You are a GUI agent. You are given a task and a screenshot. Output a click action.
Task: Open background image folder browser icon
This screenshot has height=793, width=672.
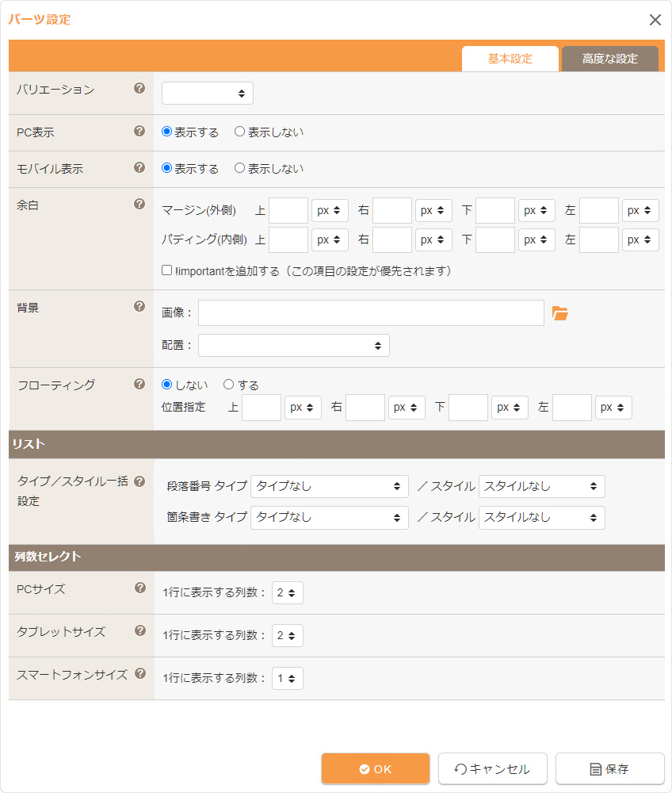pyautogui.click(x=560, y=313)
